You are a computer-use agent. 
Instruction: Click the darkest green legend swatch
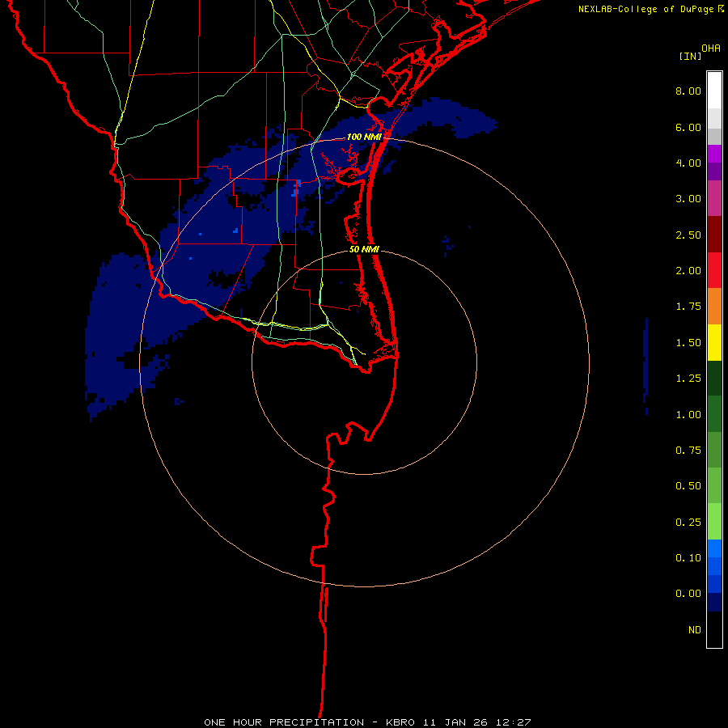tap(714, 378)
